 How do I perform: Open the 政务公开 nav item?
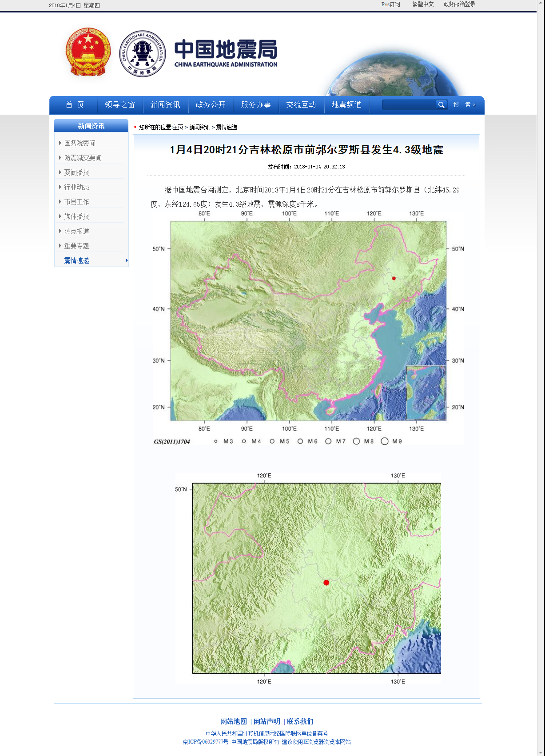pos(211,105)
